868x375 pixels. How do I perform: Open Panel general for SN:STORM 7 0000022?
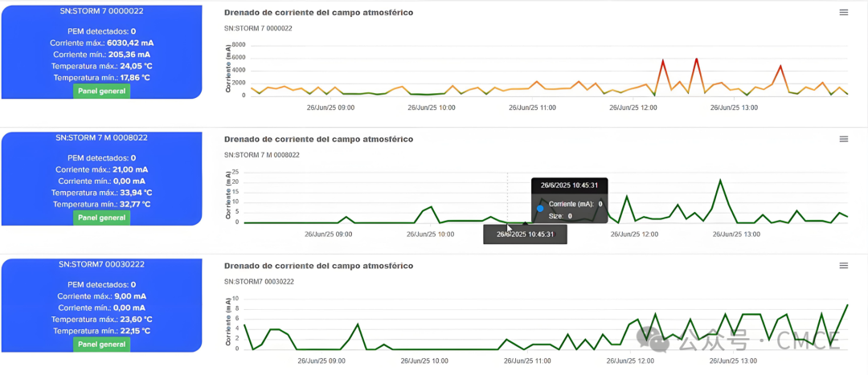pyautogui.click(x=101, y=91)
